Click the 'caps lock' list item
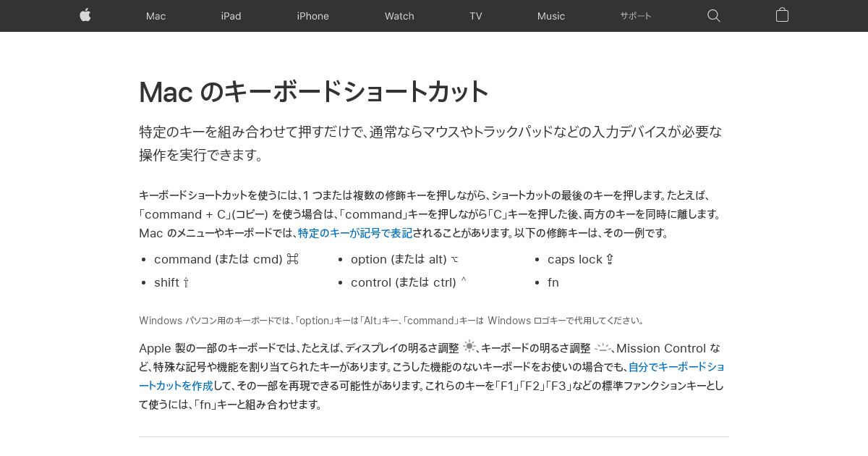The width and height of the screenshot is (868, 456). click(581, 259)
